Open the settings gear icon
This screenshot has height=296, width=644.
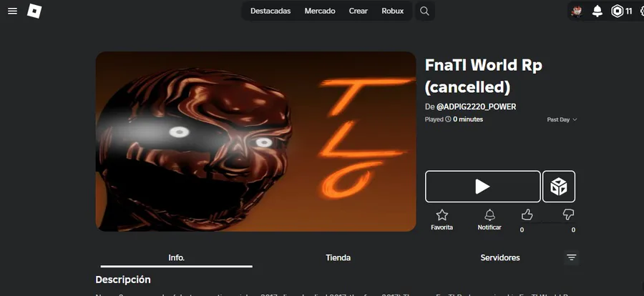point(640,11)
